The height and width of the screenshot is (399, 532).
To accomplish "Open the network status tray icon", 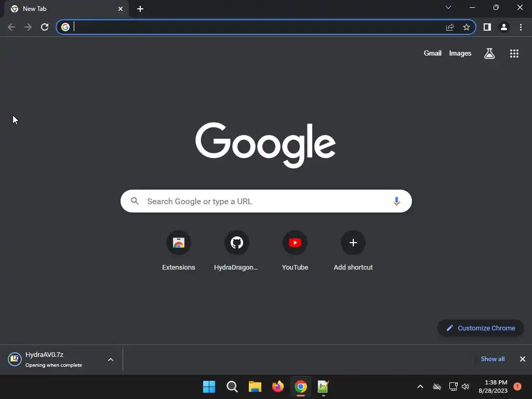I will point(453,387).
